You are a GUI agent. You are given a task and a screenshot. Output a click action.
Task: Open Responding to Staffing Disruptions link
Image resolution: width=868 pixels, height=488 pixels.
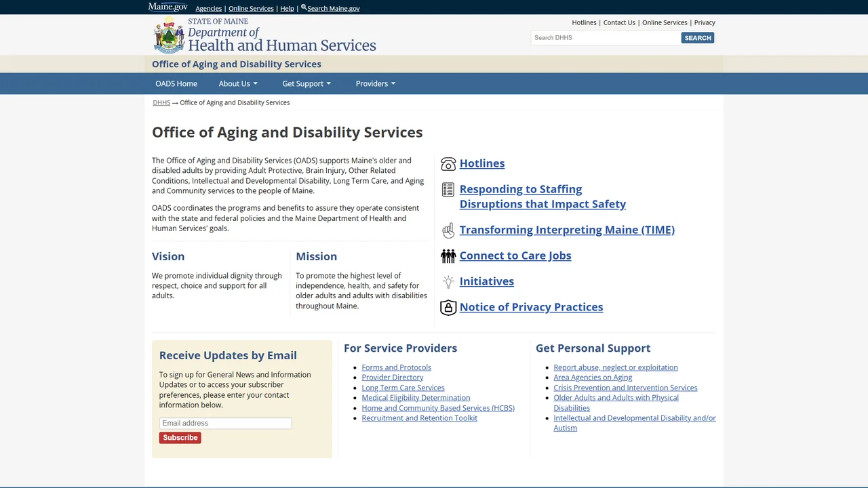coord(542,197)
